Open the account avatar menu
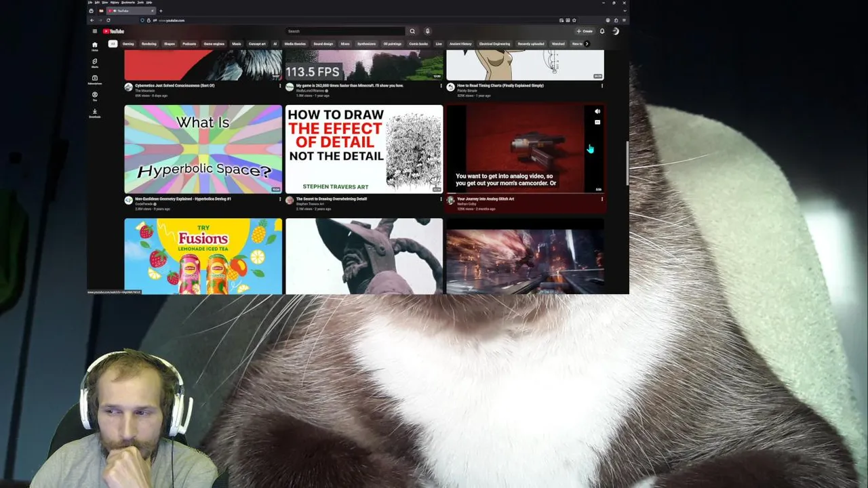 tap(616, 31)
